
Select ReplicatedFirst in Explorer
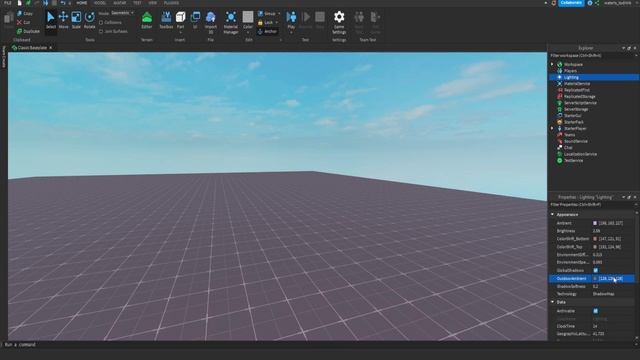point(577,90)
